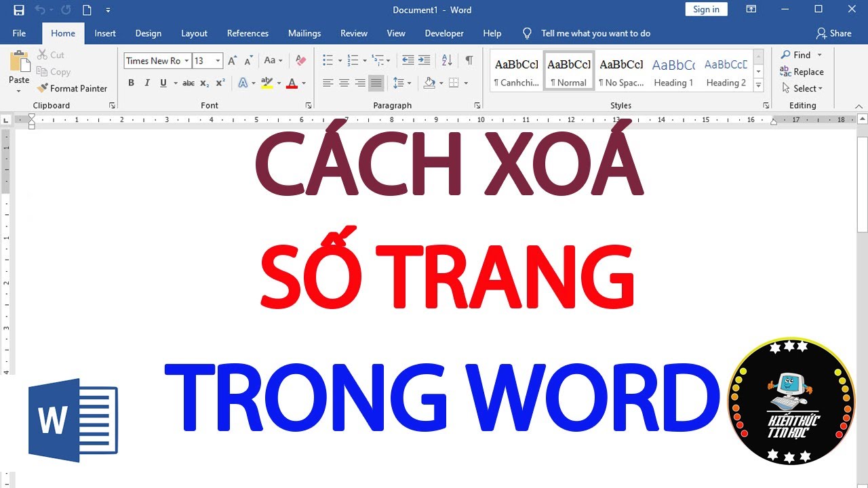
Task: Expand the Styles gallery more arrow
Action: pos(759,85)
